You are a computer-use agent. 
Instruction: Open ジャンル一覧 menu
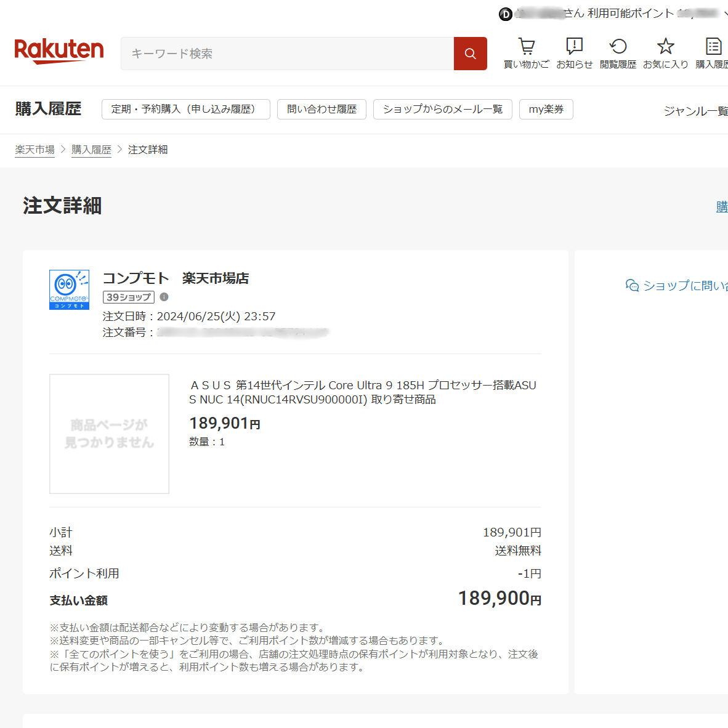coord(695,111)
